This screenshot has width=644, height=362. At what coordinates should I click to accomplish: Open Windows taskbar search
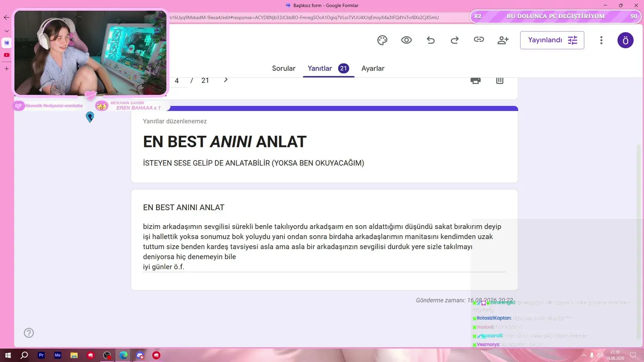click(x=24, y=355)
